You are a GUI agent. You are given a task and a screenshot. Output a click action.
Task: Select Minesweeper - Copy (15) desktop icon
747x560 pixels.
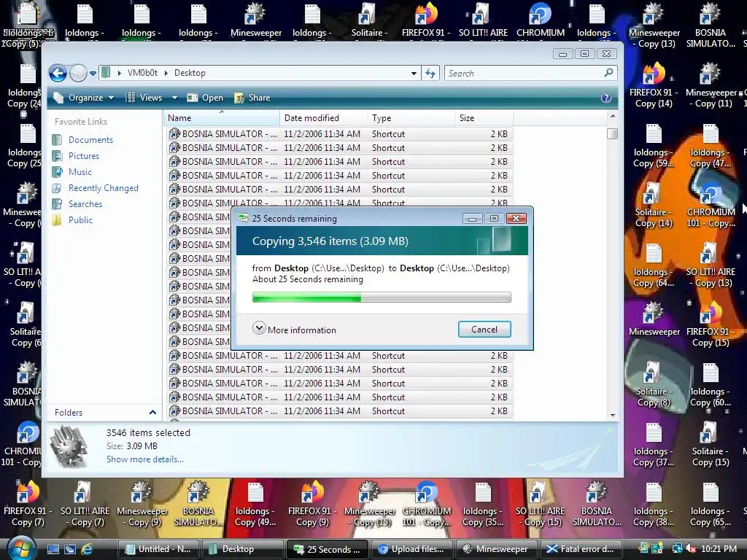coord(369,505)
